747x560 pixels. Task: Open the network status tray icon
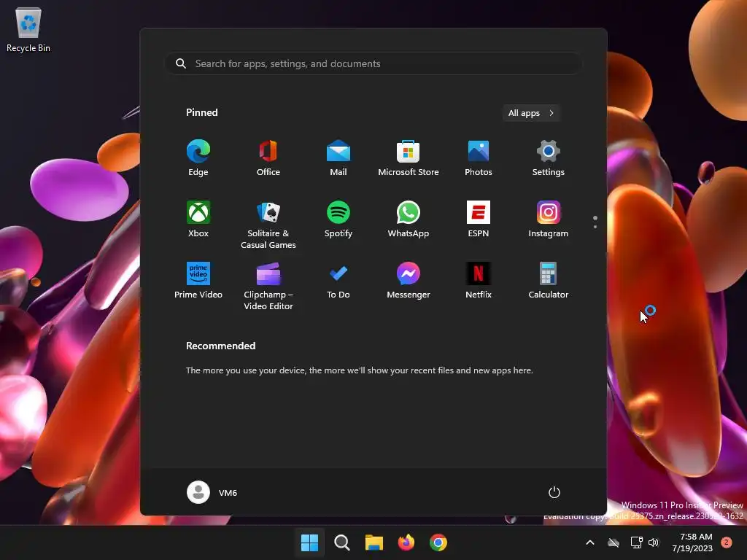(636, 542)
